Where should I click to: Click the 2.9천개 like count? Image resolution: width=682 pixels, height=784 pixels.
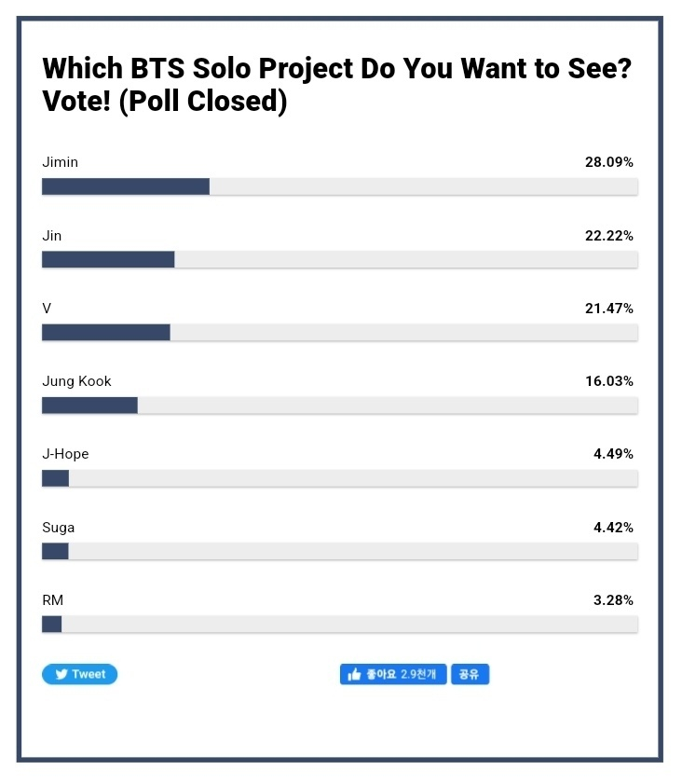[x=418, y=675]
